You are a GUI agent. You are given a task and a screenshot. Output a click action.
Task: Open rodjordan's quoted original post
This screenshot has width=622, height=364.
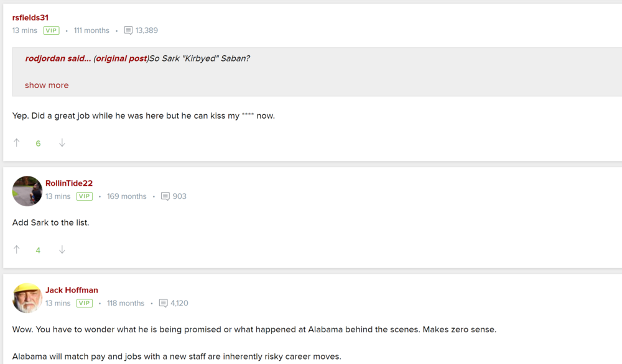coord(121,58)
